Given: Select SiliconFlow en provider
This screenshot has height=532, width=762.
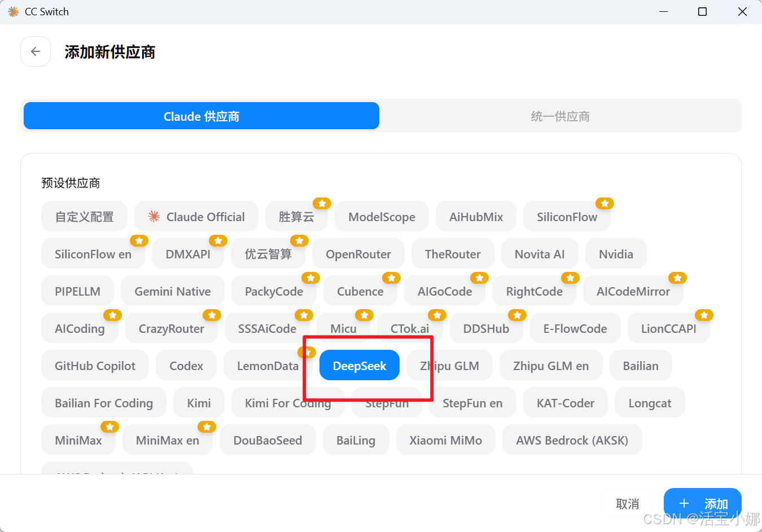Looking at the screenshot, I should point(93,254).
